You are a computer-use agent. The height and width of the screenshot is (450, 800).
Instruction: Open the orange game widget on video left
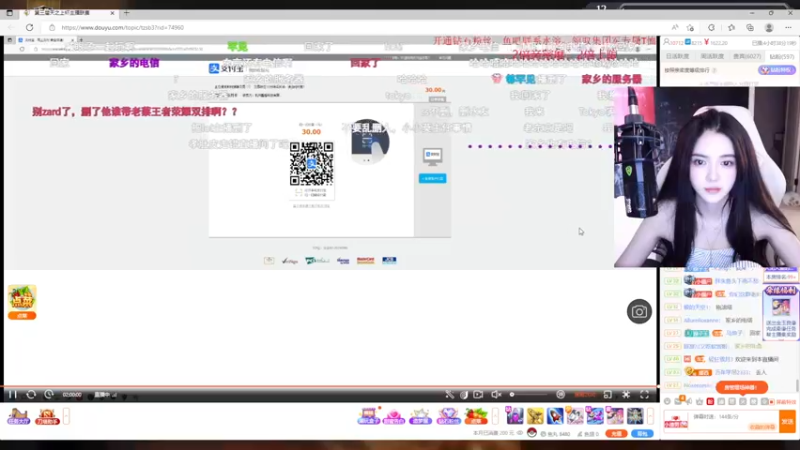pos(22,302)
